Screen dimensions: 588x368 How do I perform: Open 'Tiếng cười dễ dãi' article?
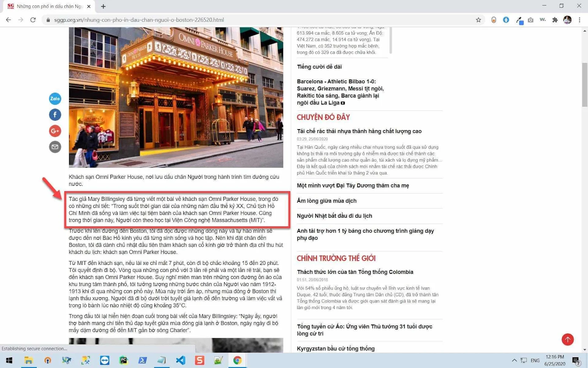319,67
